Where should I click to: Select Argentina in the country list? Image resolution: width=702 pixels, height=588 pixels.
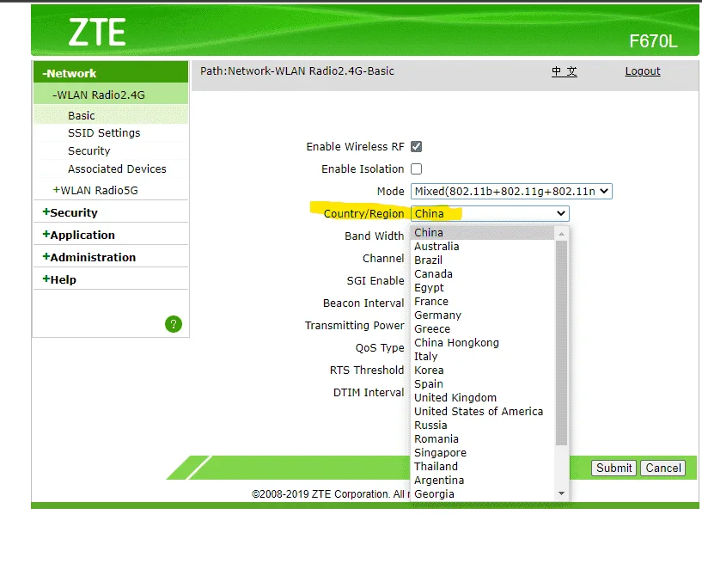point(483,480)
